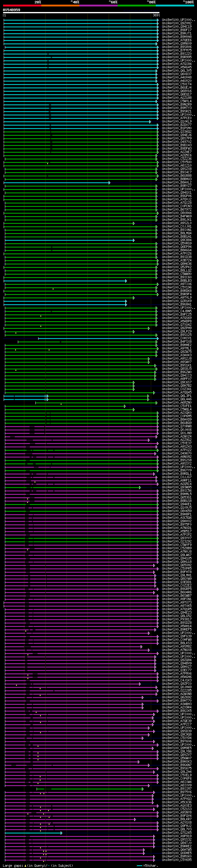This screenshot has height=868, width=197.
Task: Click the green alignment bar for UniRef100_Q93W95
Action: (72, 487)
